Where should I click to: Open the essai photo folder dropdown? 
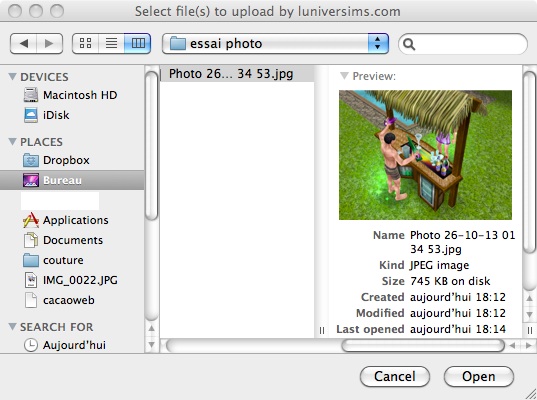click(x=275, y=43)
